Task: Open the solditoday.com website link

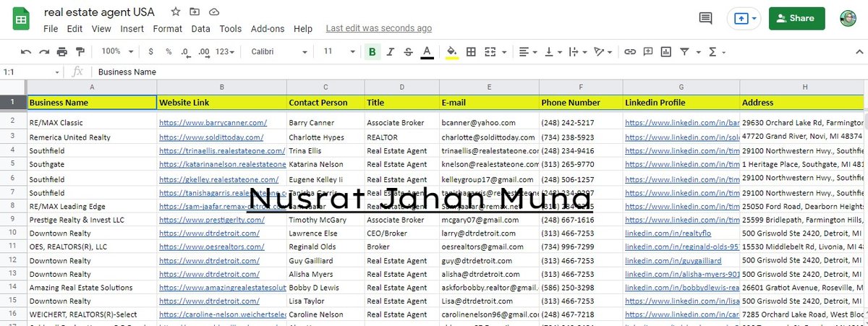Action: [x=211, y=137]
